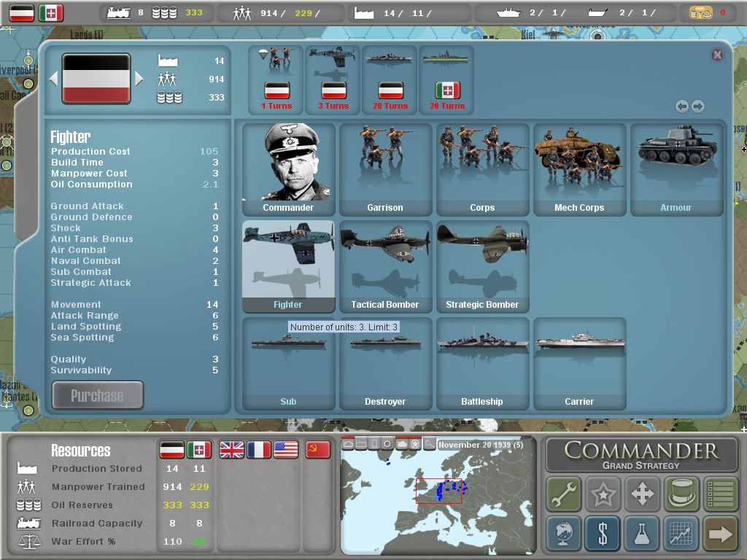Toggle the factory minimap filter
Image resolution: width=747 pixels, height=560 pixels.
[362, 444]
